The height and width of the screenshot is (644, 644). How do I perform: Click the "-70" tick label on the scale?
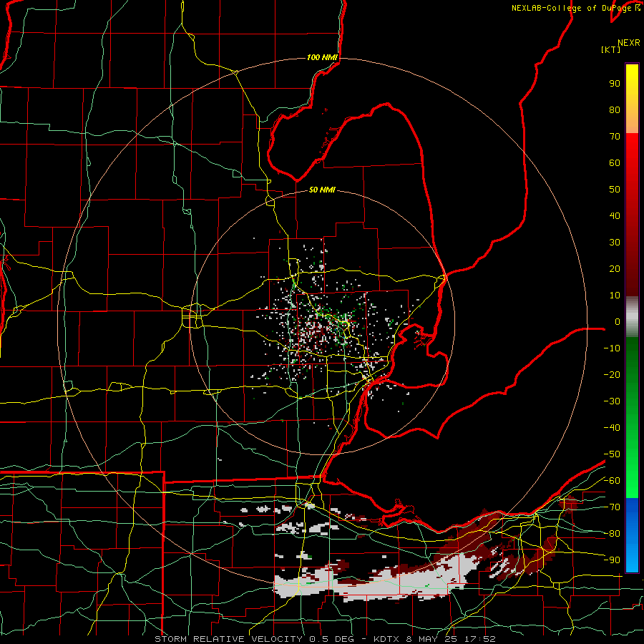tap(612, 507)
